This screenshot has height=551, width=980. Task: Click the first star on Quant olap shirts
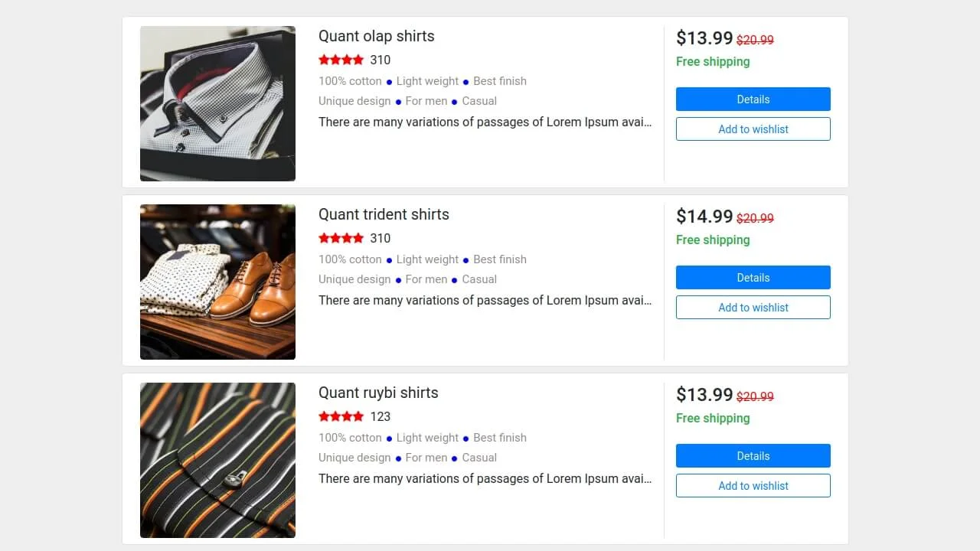tap(323, 59)
